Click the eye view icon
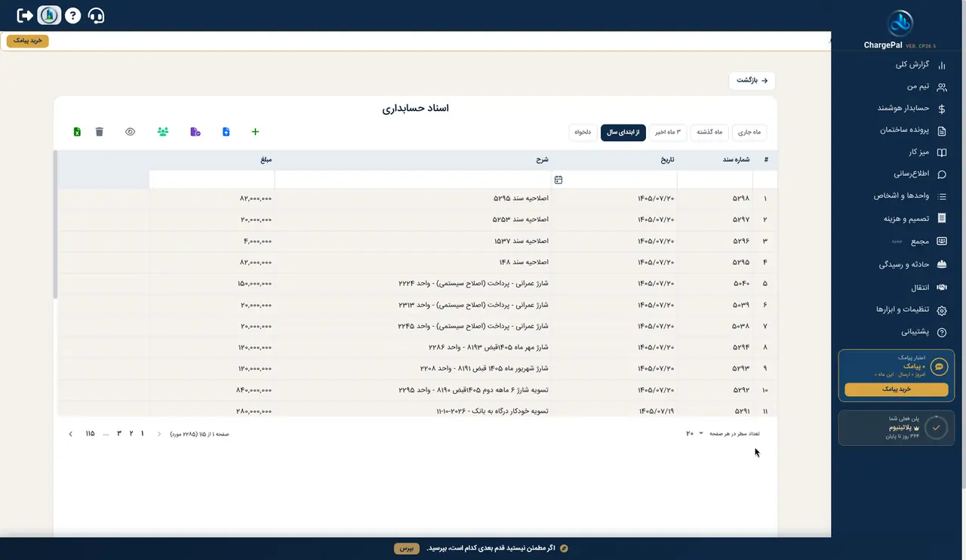This screenshot has height=560, width=966. [x=131, y=132]
